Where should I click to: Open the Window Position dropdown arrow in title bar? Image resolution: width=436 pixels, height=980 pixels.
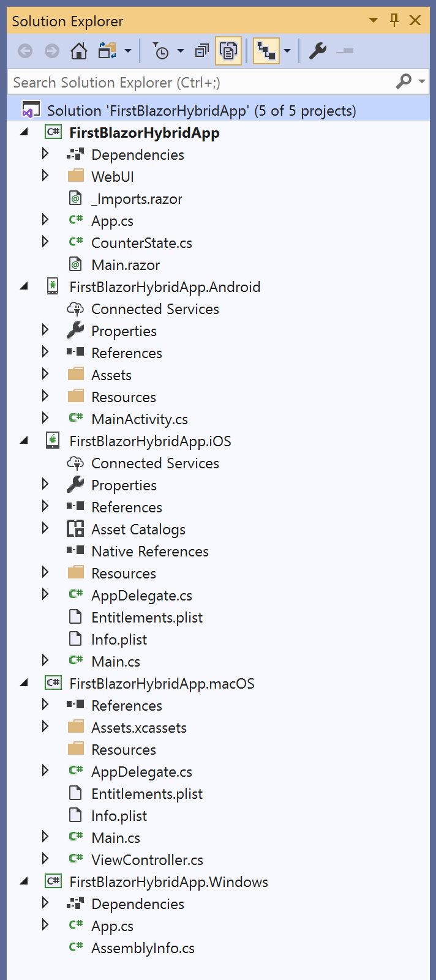(x=374, y=20)
